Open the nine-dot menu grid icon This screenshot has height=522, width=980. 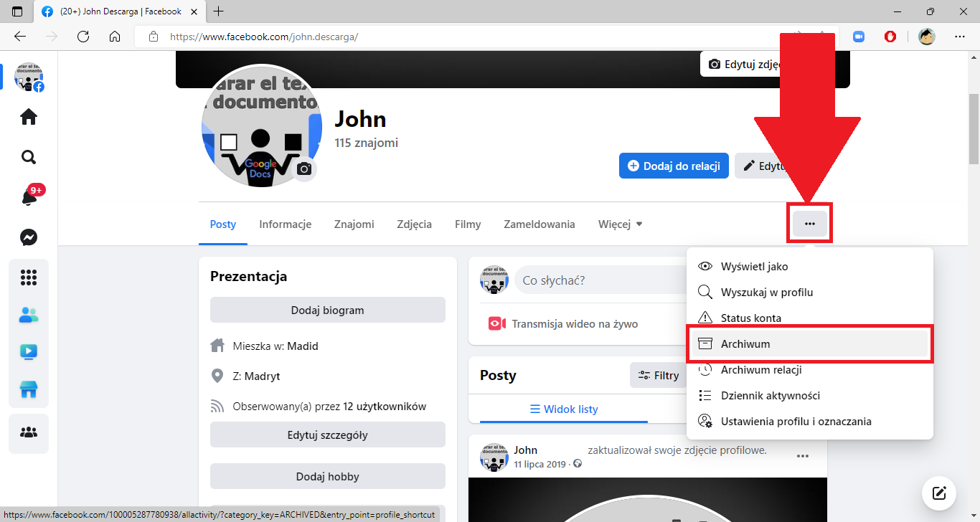click(29, 277)
